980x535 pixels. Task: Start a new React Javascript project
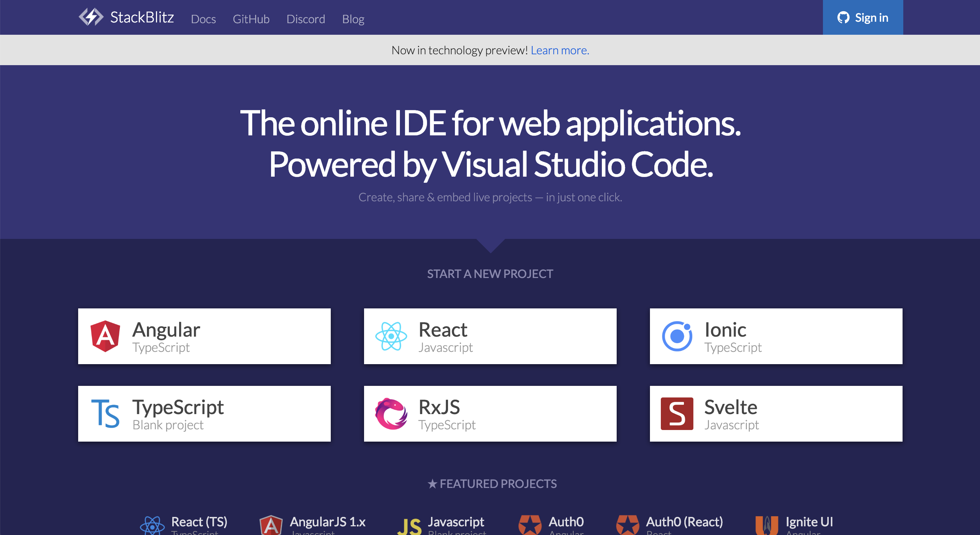[x=490, y=336]
